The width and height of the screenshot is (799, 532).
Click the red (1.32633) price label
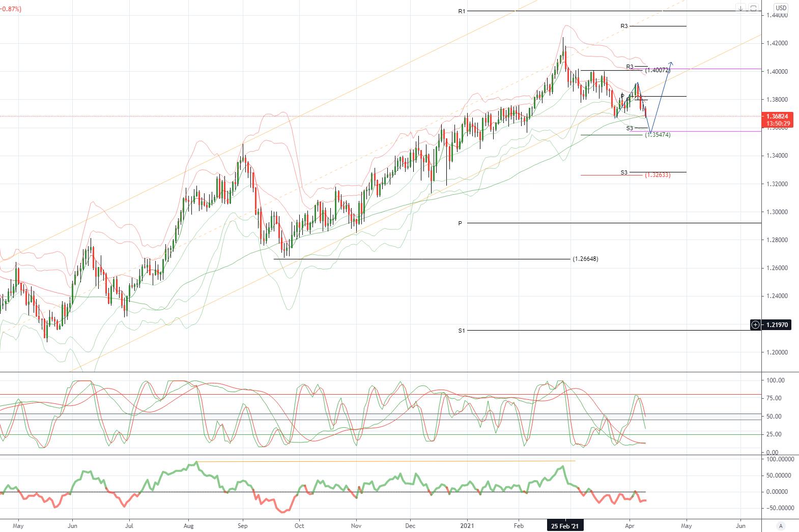click(x=658, y=175)
